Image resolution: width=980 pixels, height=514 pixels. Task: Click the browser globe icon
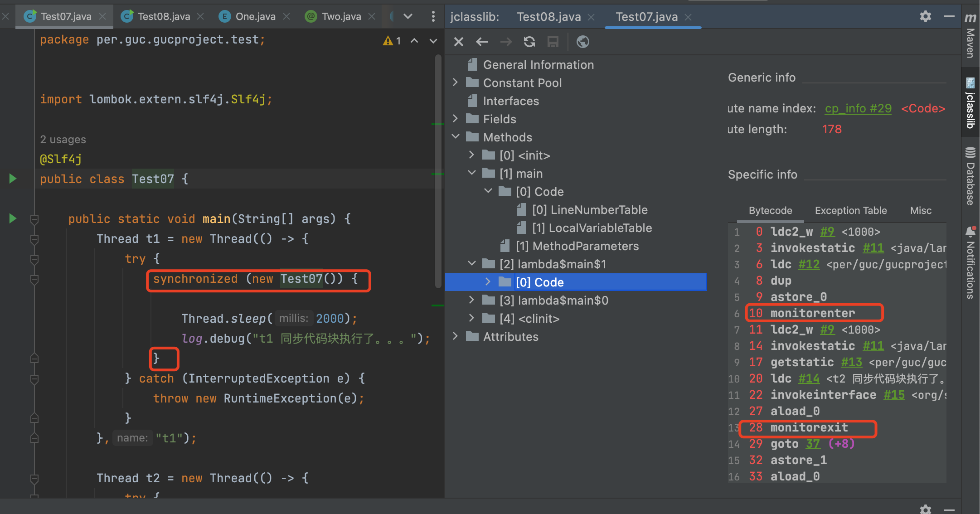[582, 42]
